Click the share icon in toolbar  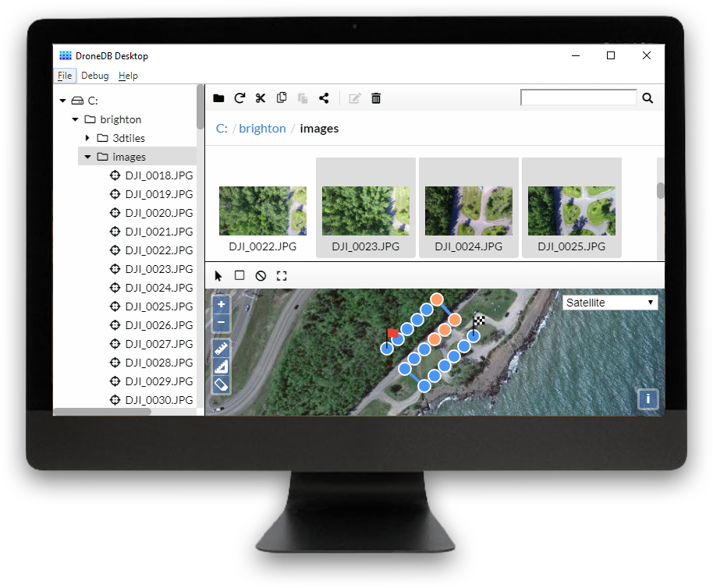[324, 98]
